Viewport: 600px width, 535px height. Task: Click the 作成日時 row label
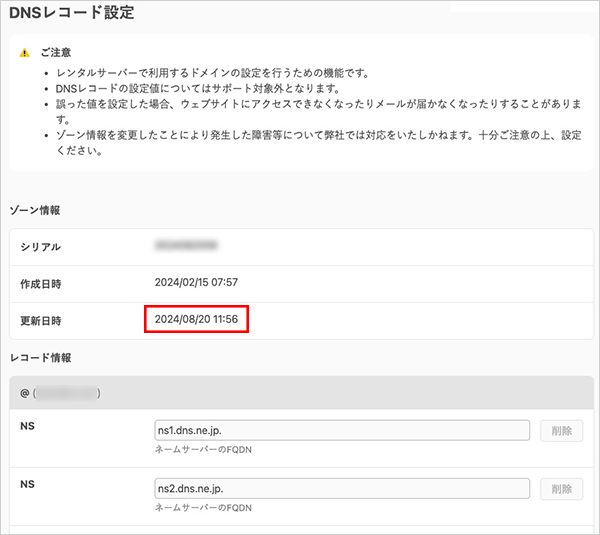click(40, 284)
